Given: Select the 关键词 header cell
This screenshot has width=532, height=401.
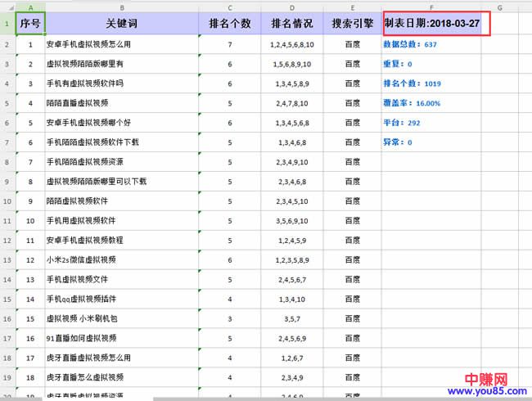Looking at the screenshot, I should [x=122, y=24].
